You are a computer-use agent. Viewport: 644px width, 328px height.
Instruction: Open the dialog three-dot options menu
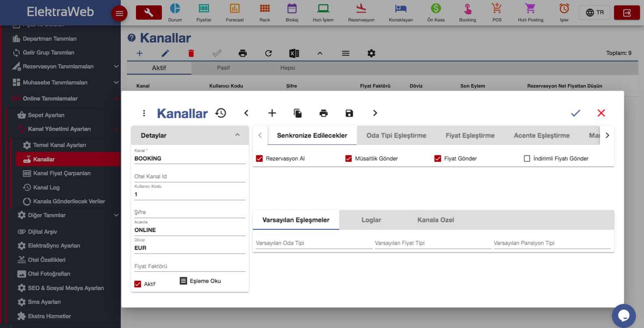click(144, 113)
